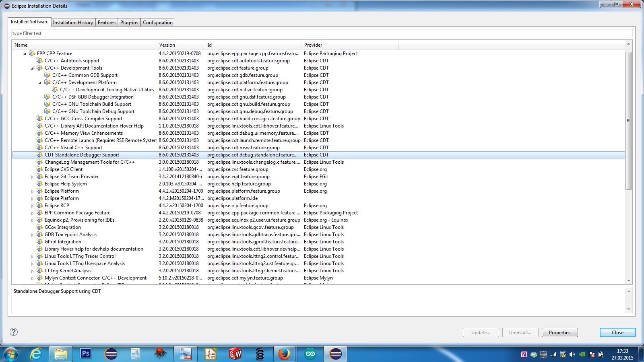
Task: Expand the GDB Tracepoint Analysis node
Action: (32, 234)
